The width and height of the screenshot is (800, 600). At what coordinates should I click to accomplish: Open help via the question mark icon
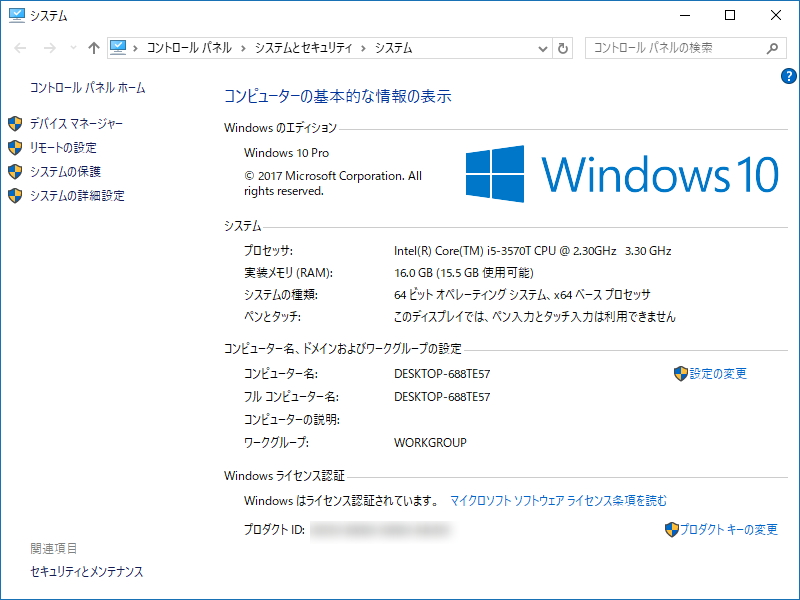791,74
